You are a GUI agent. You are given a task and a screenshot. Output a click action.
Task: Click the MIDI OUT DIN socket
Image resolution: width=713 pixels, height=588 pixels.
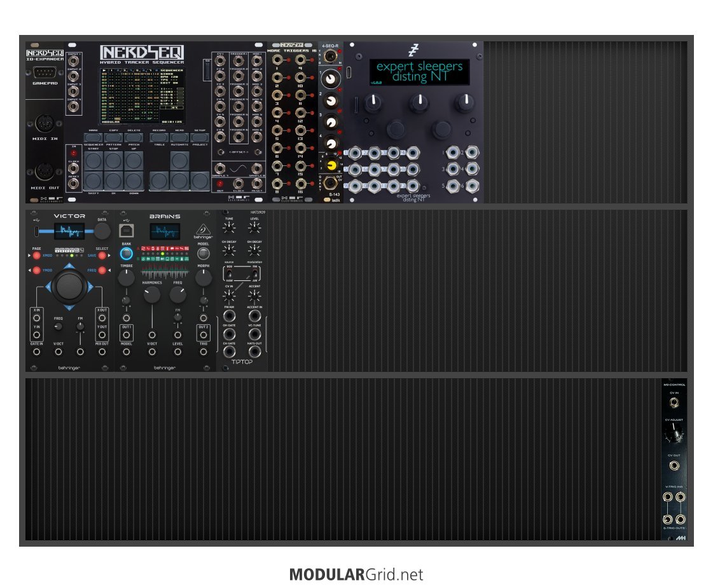point(45,172)
